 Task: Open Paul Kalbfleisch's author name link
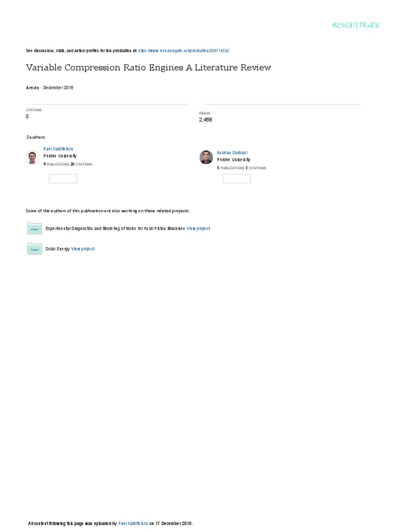click(58, 149)
